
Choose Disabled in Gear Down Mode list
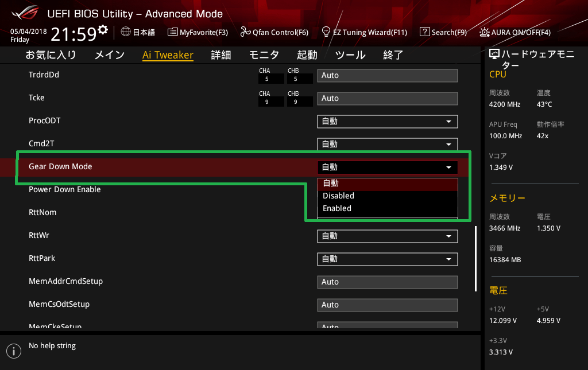pyautogui.click(x=388, y=196)
